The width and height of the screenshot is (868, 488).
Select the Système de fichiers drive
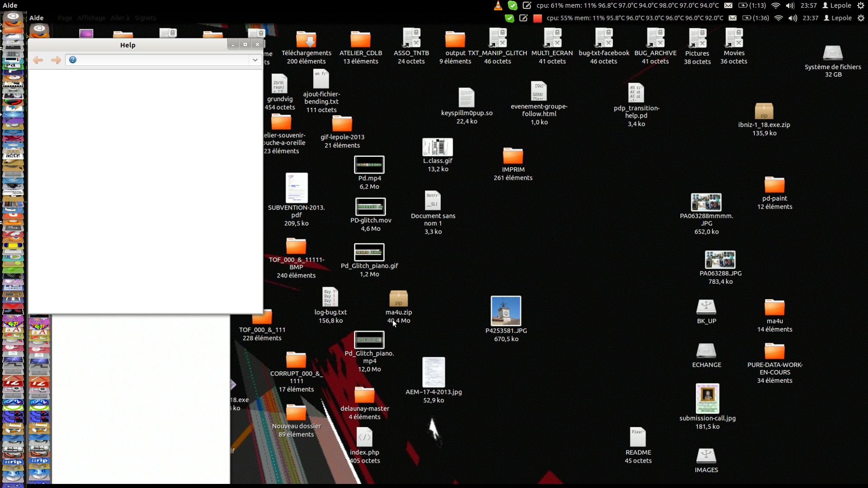833,54
